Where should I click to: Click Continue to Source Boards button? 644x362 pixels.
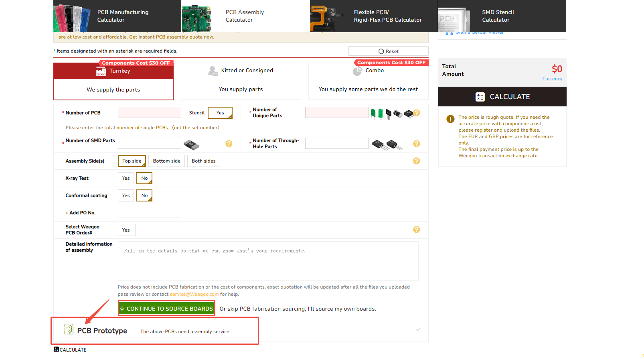pos(166,309)
